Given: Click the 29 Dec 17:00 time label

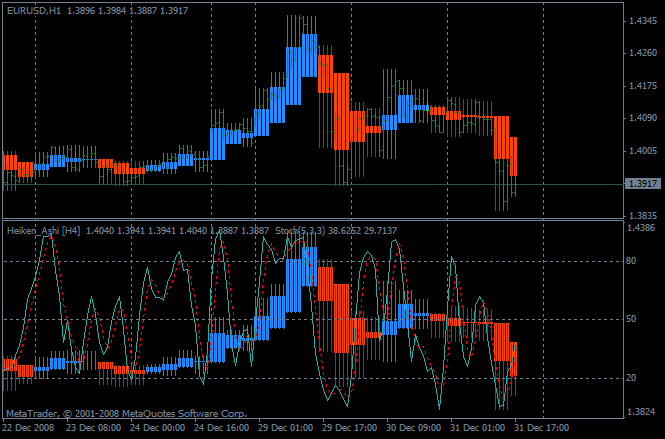Looking at the screenshot, I should 349,427.
